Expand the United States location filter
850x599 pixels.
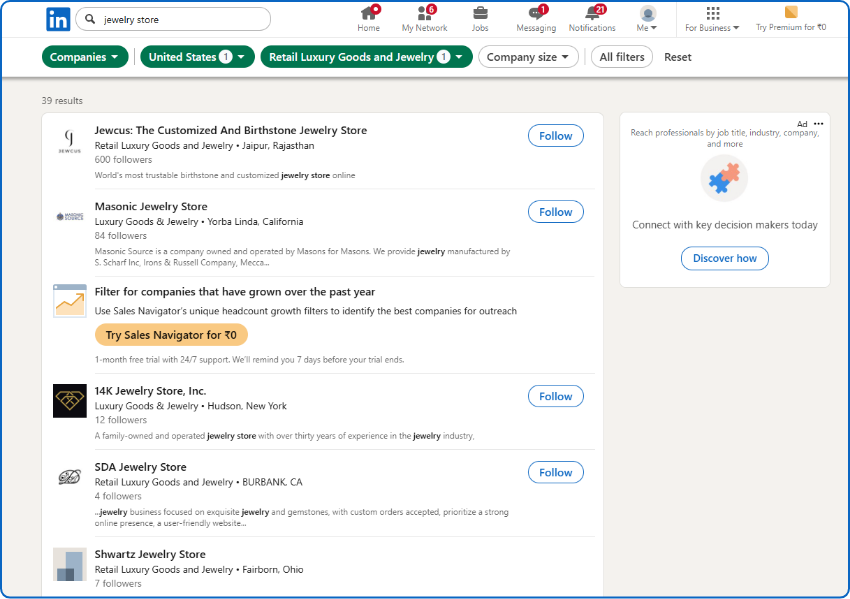(197, 57)
